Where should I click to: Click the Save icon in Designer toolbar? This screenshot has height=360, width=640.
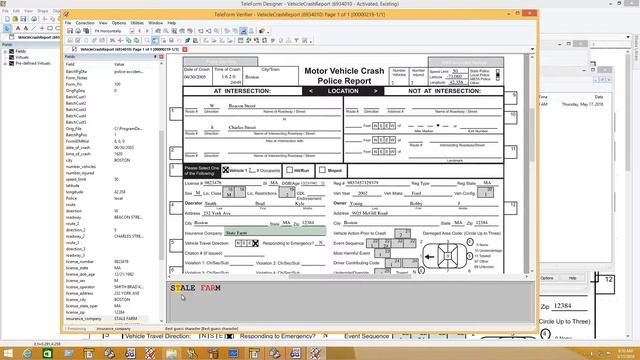[x=23, y=19]
